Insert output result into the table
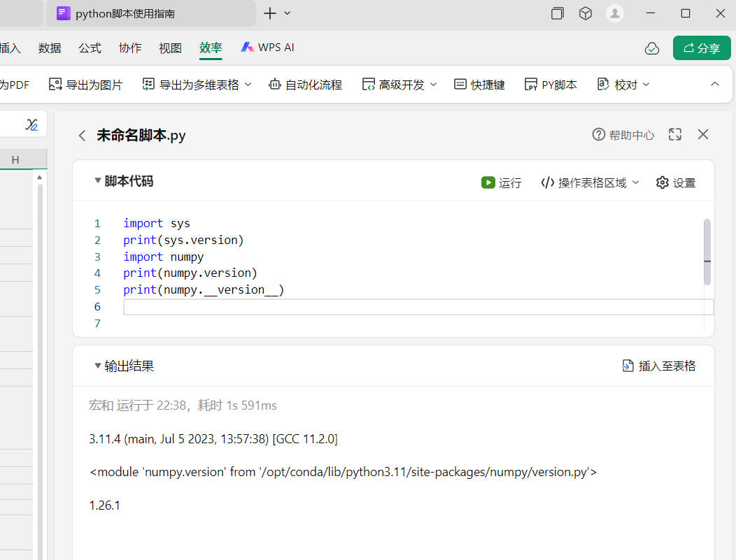This screenshot has width=736, height=560. 658,366
